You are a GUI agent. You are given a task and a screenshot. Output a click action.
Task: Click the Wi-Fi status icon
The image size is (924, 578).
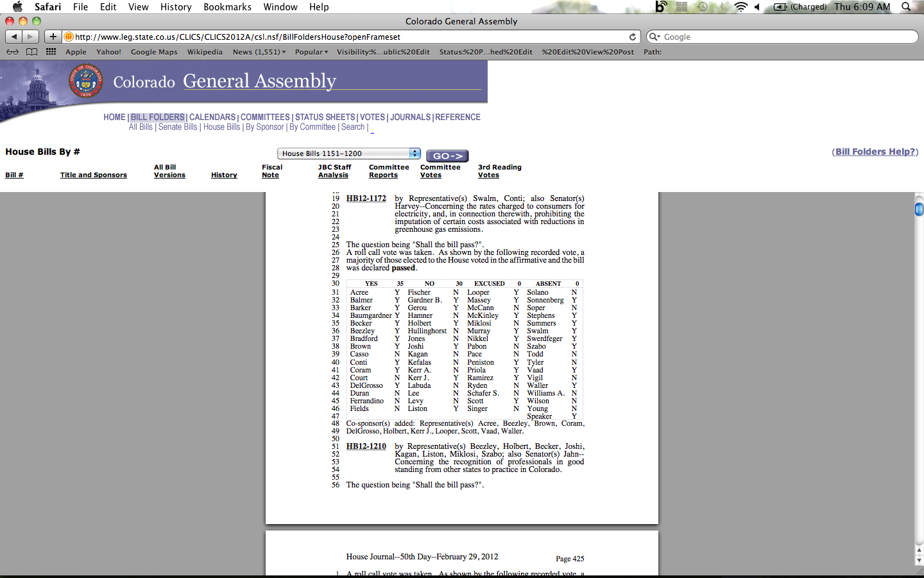coord(740,7)
